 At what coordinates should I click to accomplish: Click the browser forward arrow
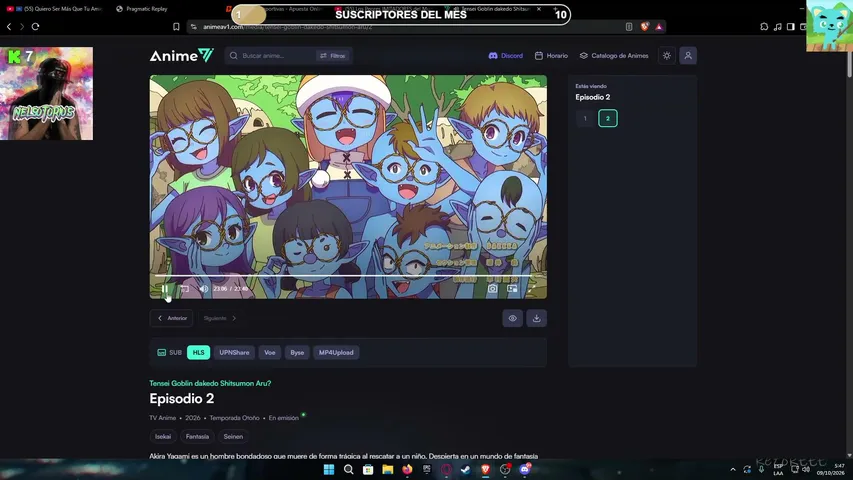point(22,26)
